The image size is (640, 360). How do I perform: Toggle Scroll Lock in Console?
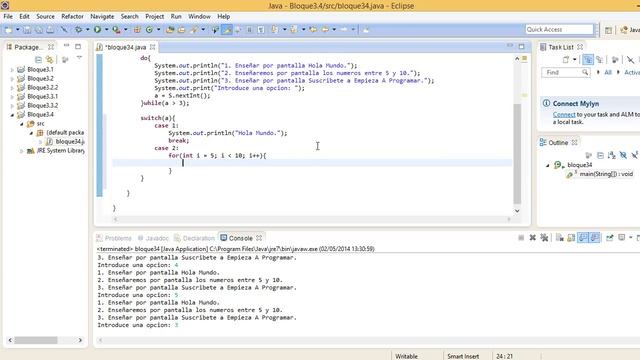pyautogui.click(x=571, y=238)
